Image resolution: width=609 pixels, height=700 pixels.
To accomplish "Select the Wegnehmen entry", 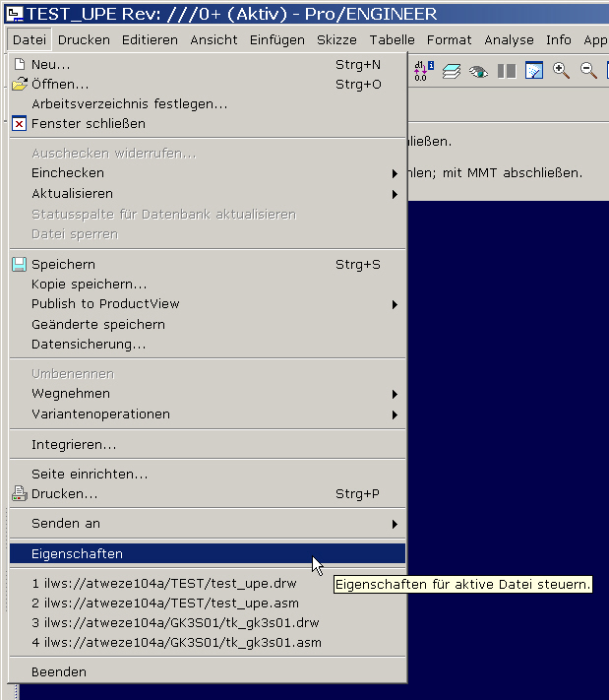I will pos(208,394).
